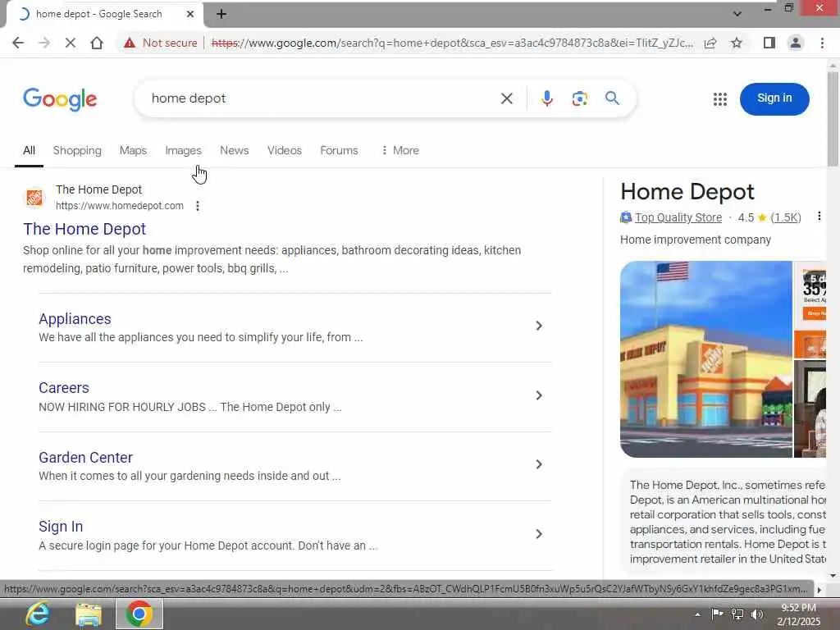Open the volume speaker tray icon
The height and width of the screenshot is (630, 840).
click(757, 614)
